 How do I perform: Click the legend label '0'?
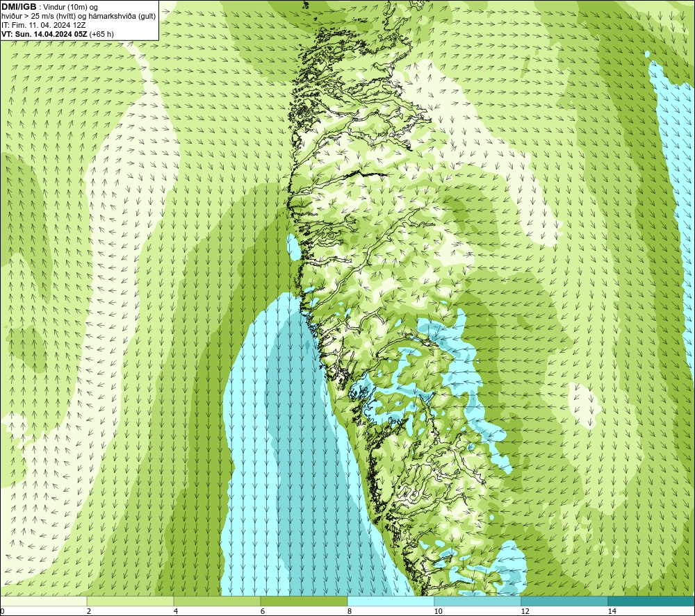pos(2,611)
